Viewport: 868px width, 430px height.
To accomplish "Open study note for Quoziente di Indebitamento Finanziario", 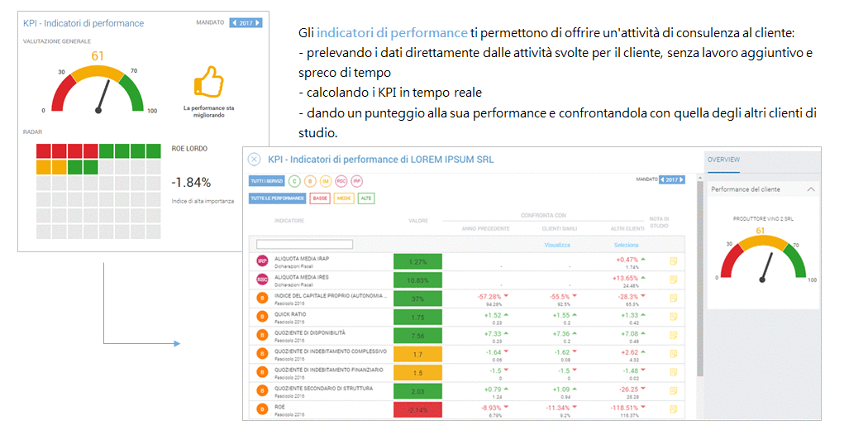I will click(x=674, y=372).
